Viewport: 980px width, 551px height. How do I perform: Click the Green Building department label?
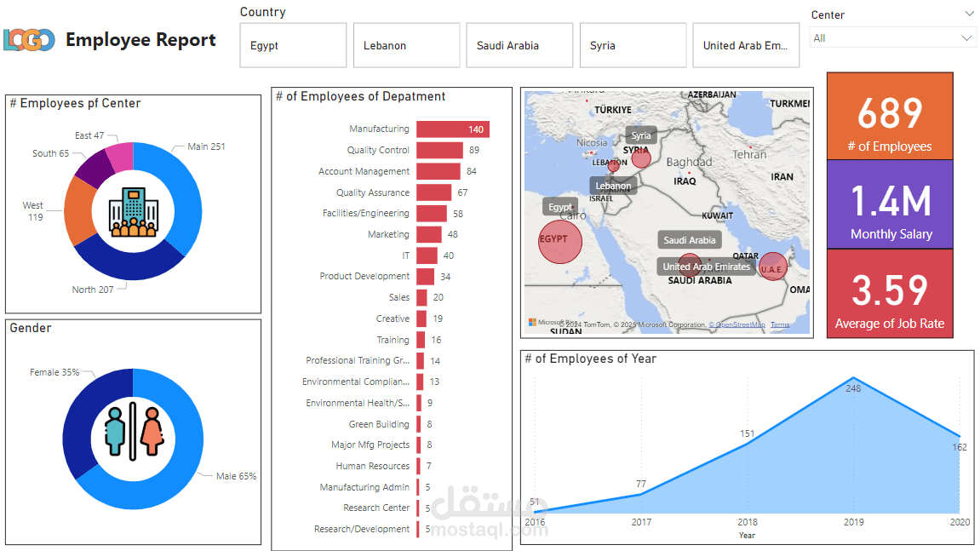tap(379, 424)
